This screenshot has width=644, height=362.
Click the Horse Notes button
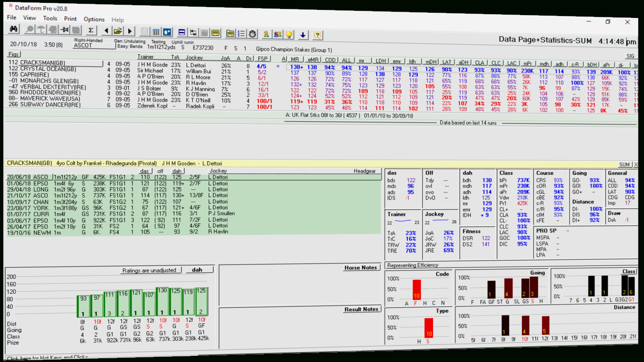(361, 268)
